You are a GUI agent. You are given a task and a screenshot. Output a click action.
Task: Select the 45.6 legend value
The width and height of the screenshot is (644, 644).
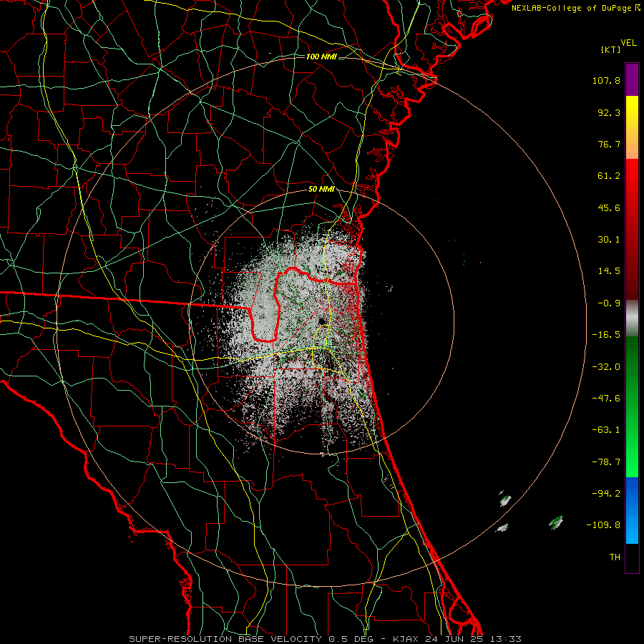(x=609, y=208)
